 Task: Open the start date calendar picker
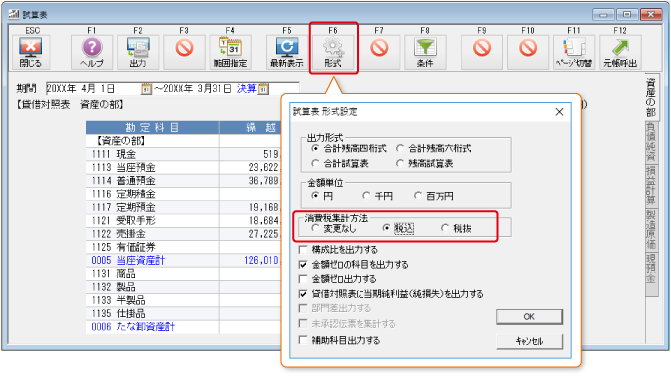(146, 89)
